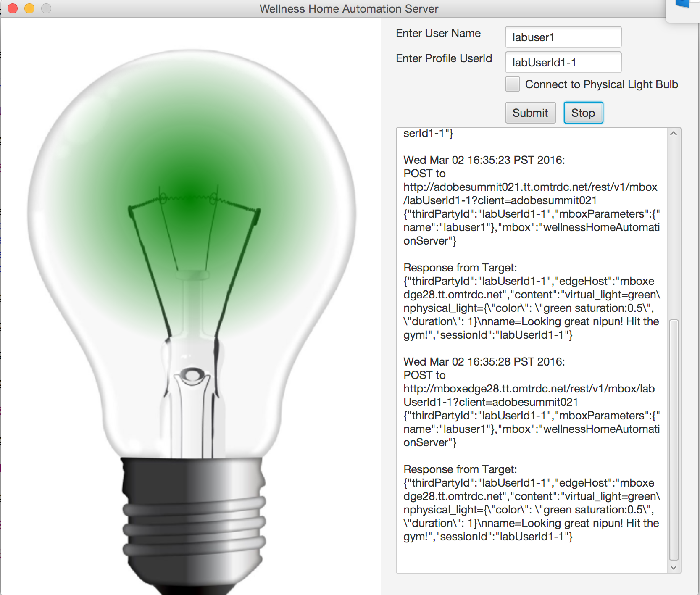Viewport: 700px width, 595px height.
Task: Close the Wellness Home Automation Server window
Action: coord(13,8)
